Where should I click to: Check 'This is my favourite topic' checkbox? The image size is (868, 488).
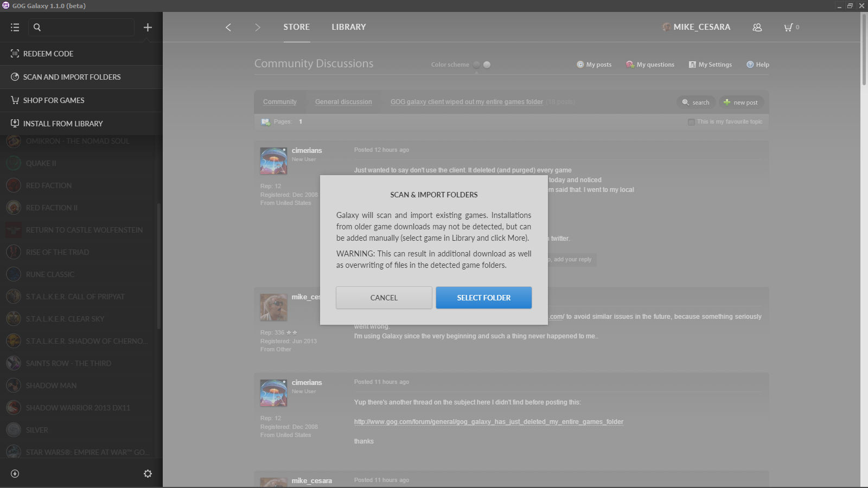[x=691, y=122]
